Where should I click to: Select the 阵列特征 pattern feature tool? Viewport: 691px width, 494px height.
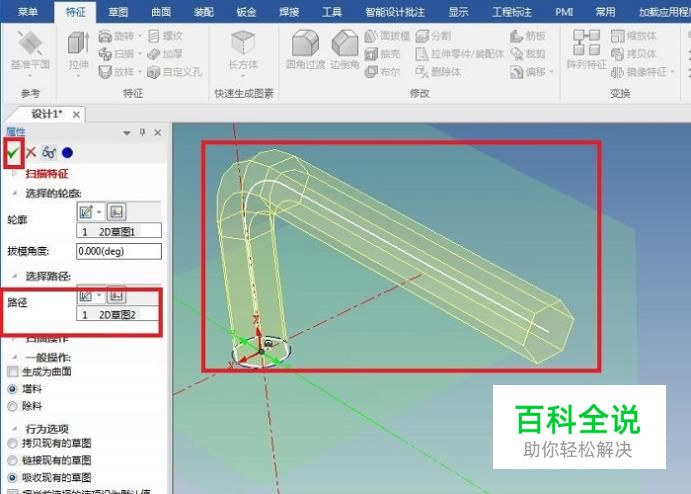(x=586, y=49)
